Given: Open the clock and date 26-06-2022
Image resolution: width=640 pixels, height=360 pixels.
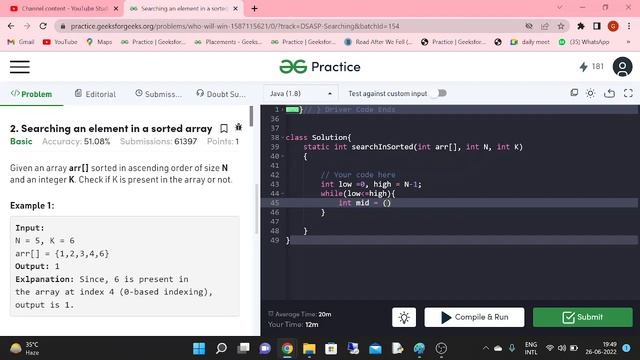Looking at the screenshot, I should 601,348.
